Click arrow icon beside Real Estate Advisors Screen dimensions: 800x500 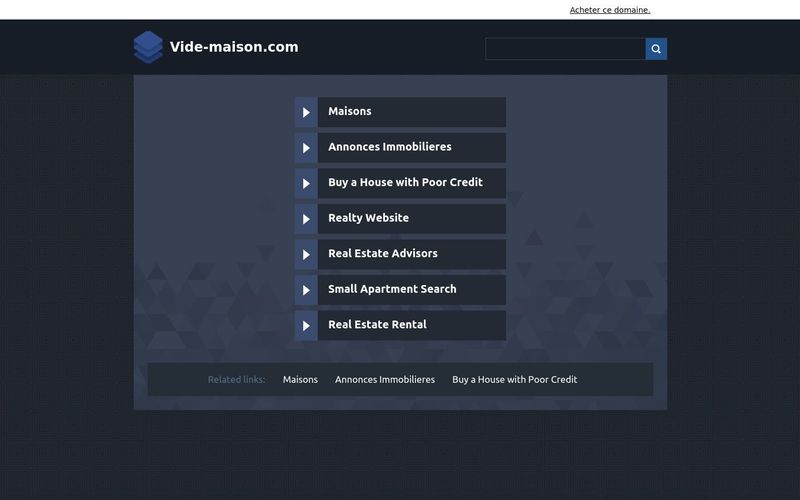pyautogui.click(x=306, y=255)
